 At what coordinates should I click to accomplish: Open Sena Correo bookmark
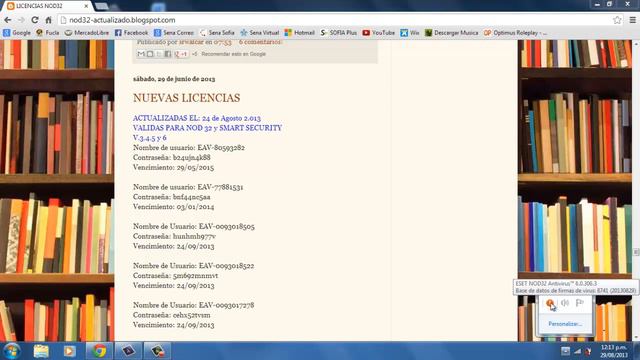click(174, 33)
